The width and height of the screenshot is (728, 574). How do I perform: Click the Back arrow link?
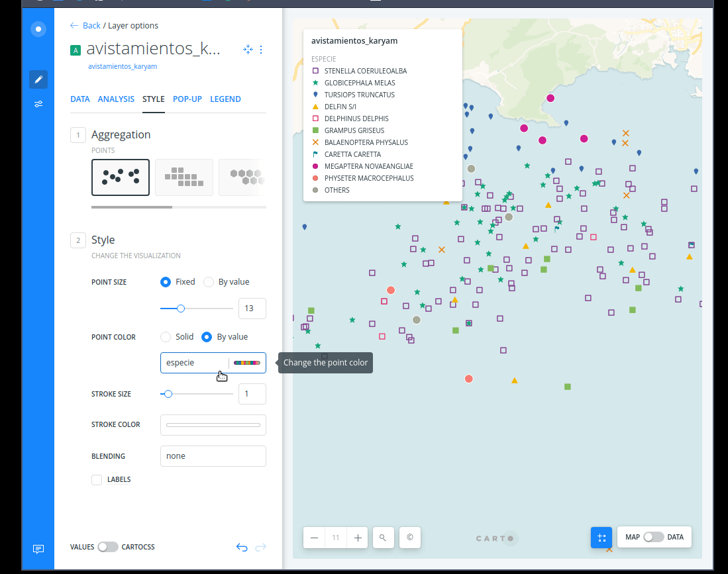pyautogui.click(x=85, y=26)
